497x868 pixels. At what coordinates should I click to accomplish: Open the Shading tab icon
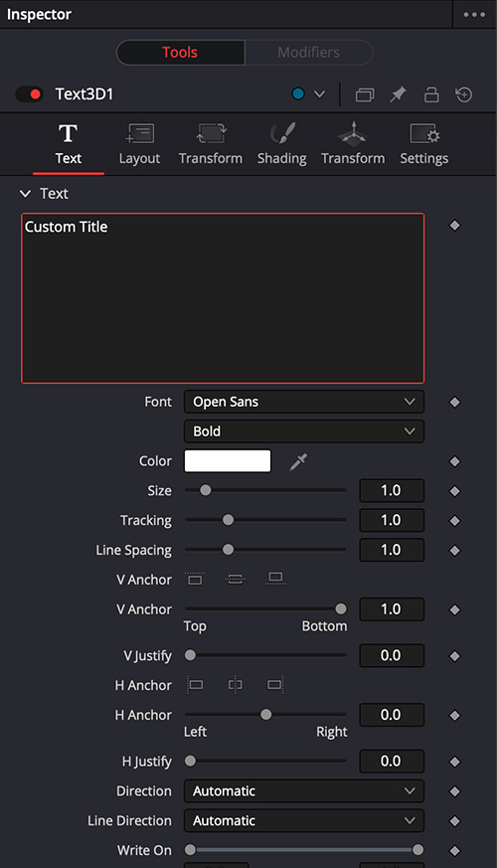point(281,134)
